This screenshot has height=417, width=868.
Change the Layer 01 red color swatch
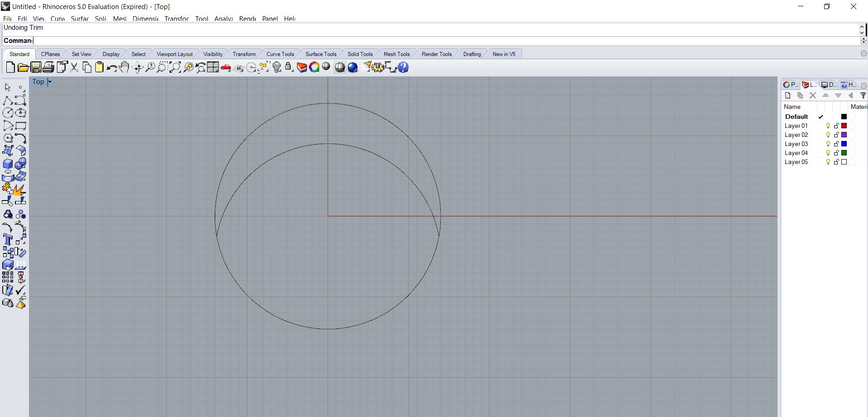844,126
